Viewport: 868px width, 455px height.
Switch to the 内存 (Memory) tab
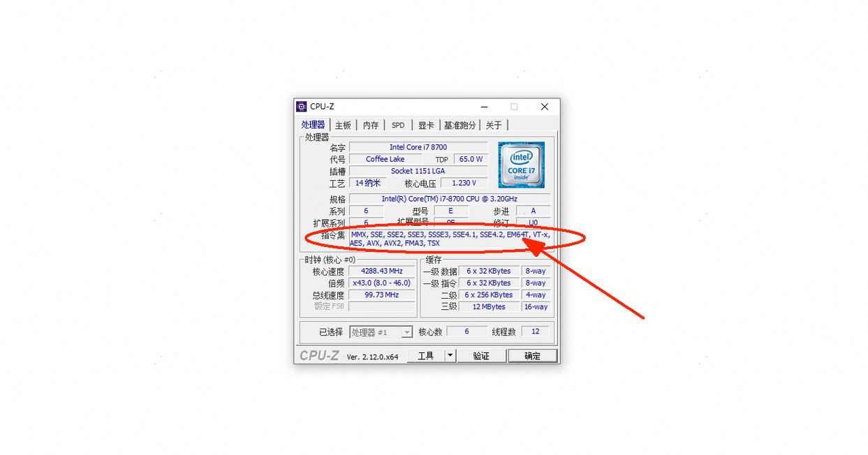371,126
